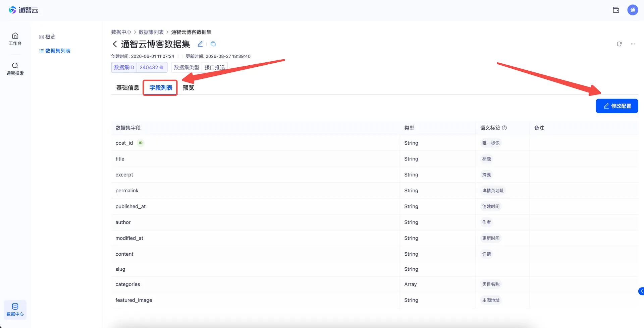Select the permalink field row

(x=375, y=191)
